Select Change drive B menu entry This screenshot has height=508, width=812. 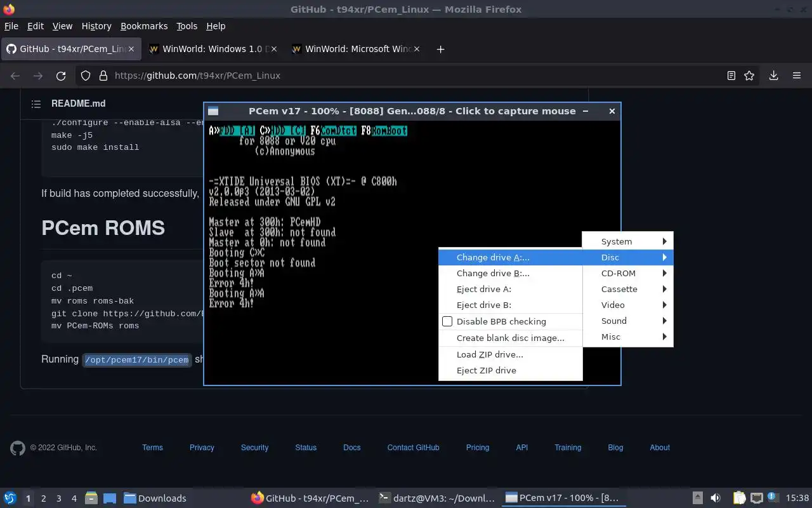pos(511,273)
